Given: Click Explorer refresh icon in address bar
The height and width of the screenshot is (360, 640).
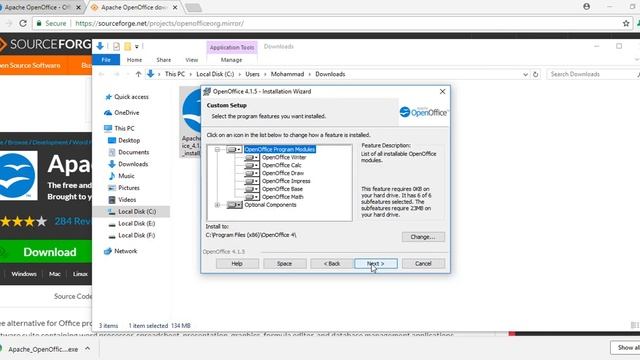Looking at the screenshot, I should point(536,74).
